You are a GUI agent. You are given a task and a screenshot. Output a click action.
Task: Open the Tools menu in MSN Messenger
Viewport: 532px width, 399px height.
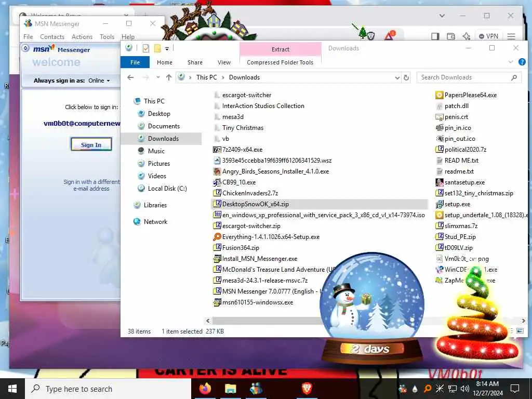point(107,37)
